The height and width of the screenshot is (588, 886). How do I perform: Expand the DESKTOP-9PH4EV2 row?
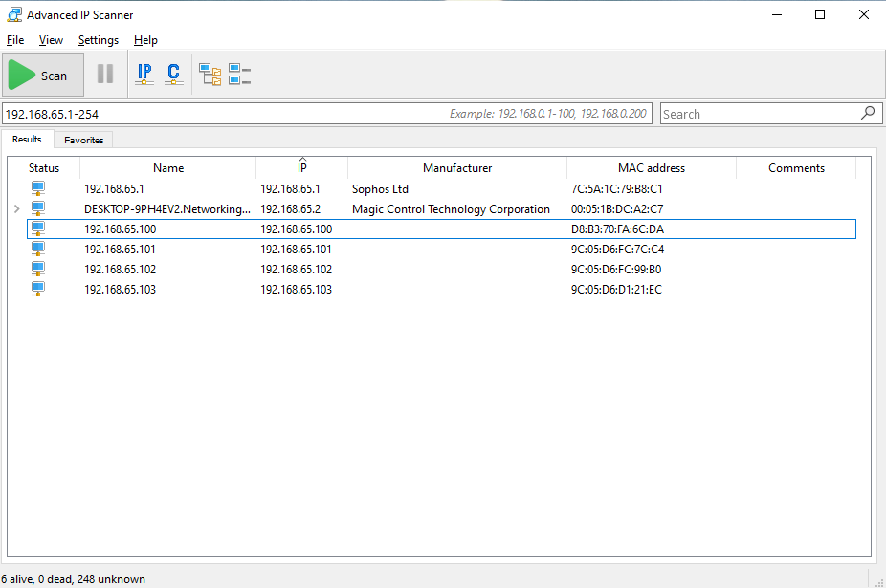(17, 209)
